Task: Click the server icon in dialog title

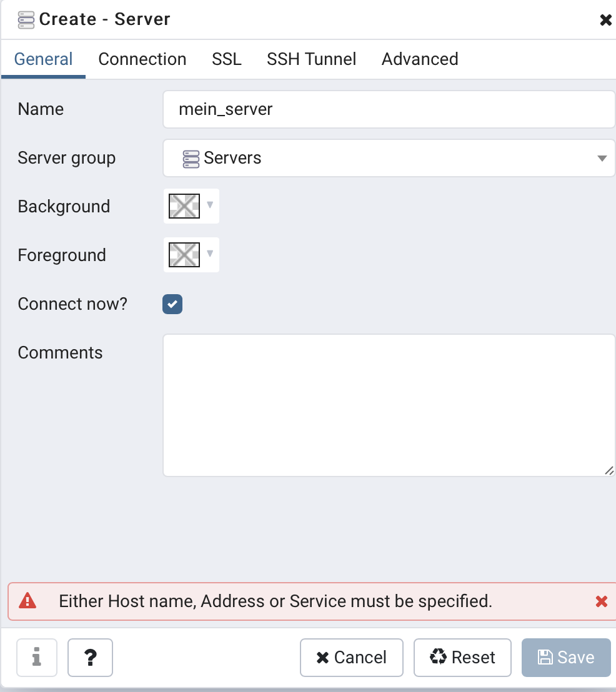Action: click(x=26, y=20)
